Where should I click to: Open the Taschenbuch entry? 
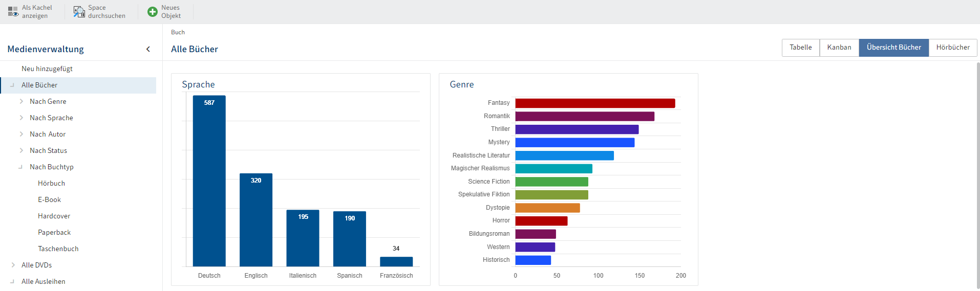(58, 249)
